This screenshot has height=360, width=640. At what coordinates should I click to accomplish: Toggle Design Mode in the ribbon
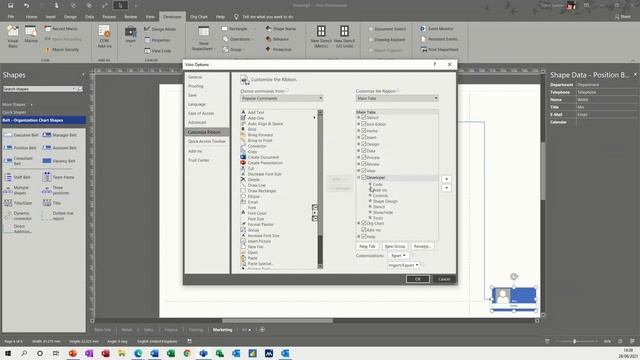160,29
